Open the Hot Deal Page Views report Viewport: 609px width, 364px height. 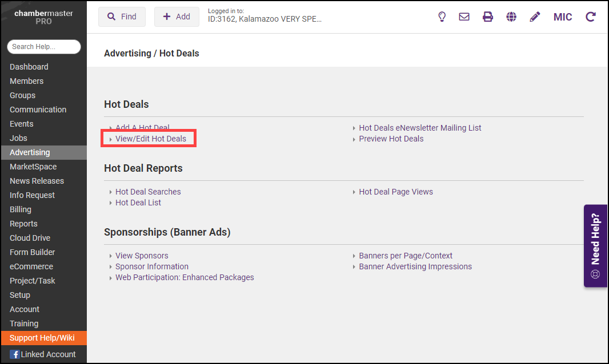pyautogui.click(x=395, y=192)
